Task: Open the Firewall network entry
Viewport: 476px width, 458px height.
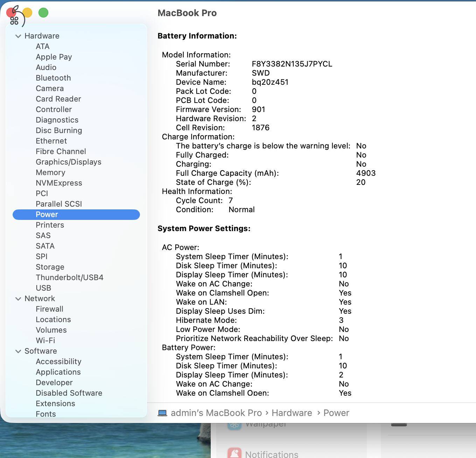Action: click(50, 309)
